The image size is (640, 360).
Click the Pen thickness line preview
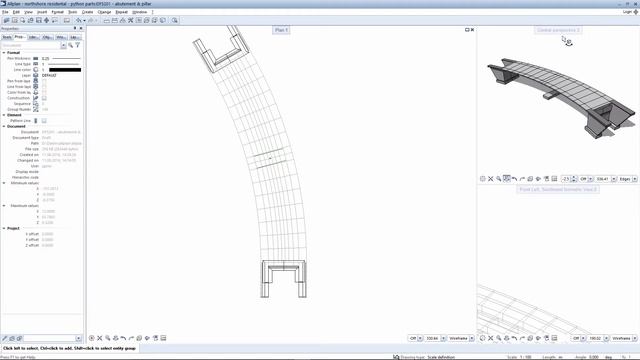[67, 58]
